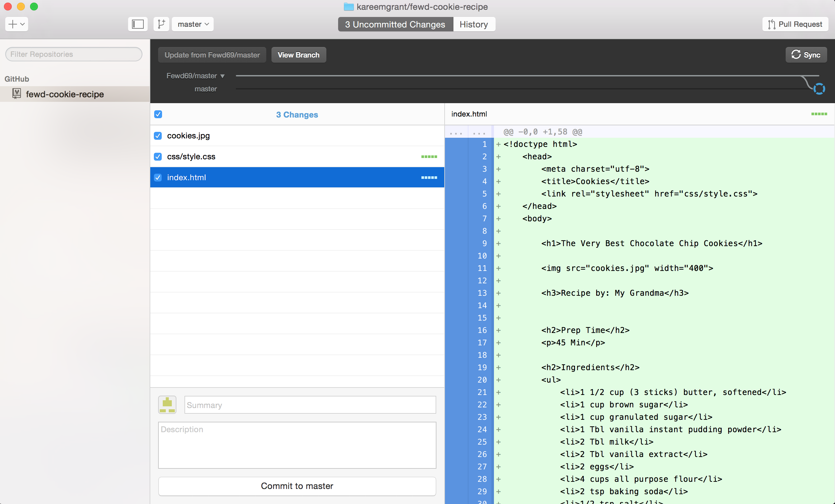The image size is (835, 504).
Task: Click the vanilla extract list item line
Action: (x=633, y=454)
